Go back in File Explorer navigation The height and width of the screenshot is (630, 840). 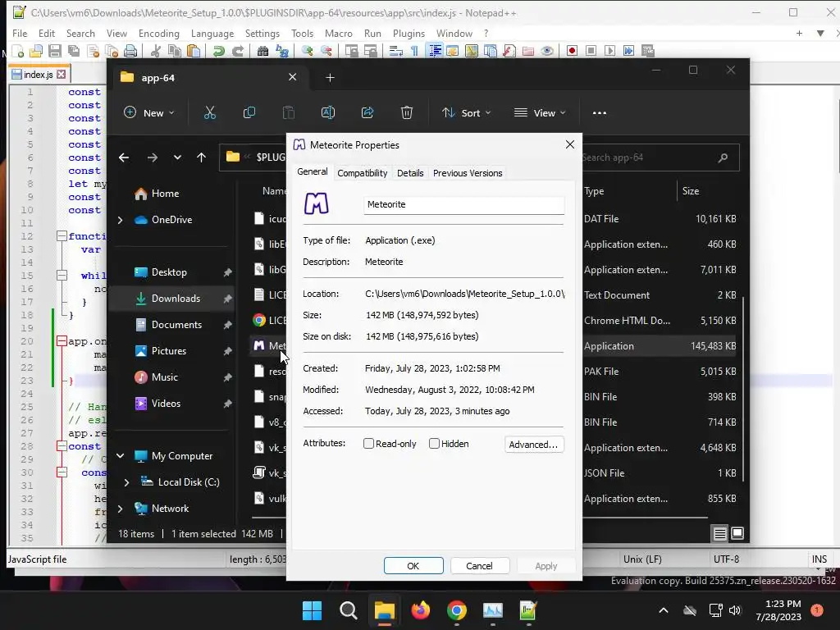(x=124, y=157)
